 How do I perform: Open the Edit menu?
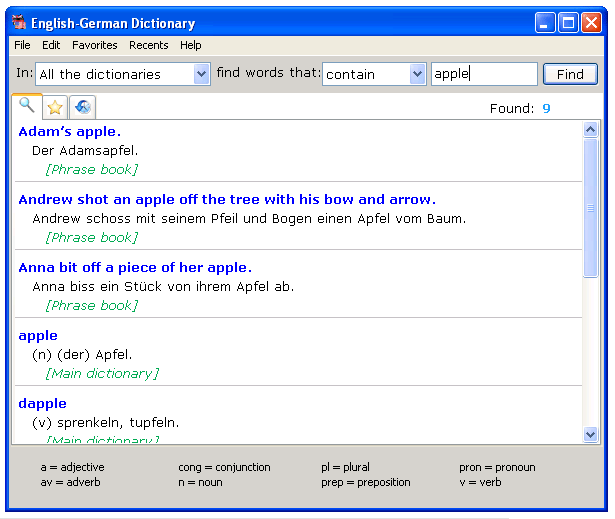51,45
